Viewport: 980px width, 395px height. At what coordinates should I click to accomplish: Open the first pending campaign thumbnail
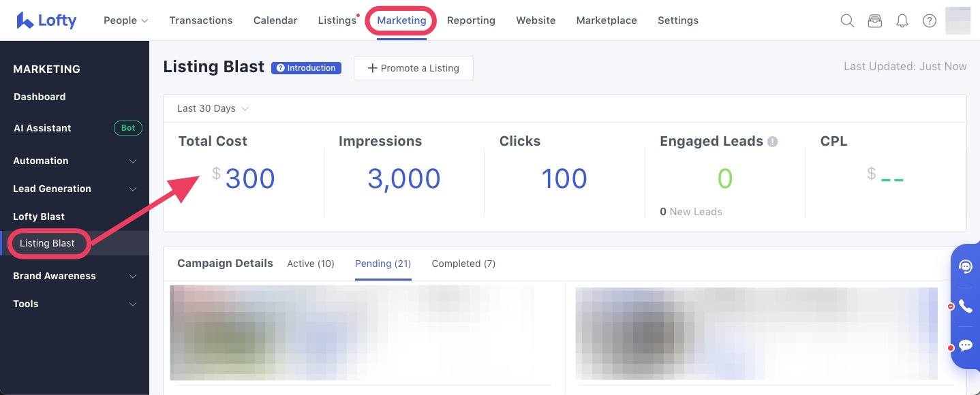click(x=352, y=332)
